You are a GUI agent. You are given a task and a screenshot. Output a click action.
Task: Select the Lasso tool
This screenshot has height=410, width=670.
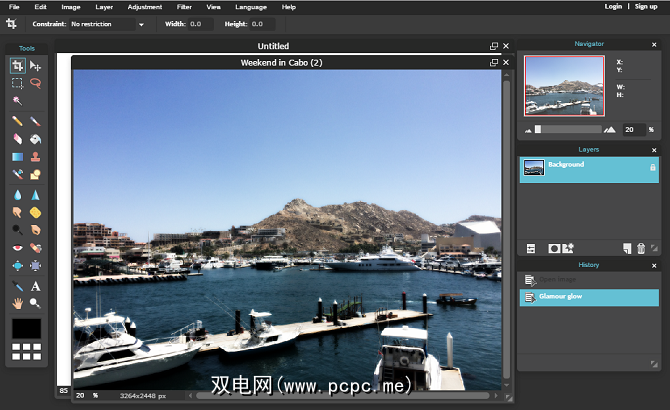tap(35, 83)
